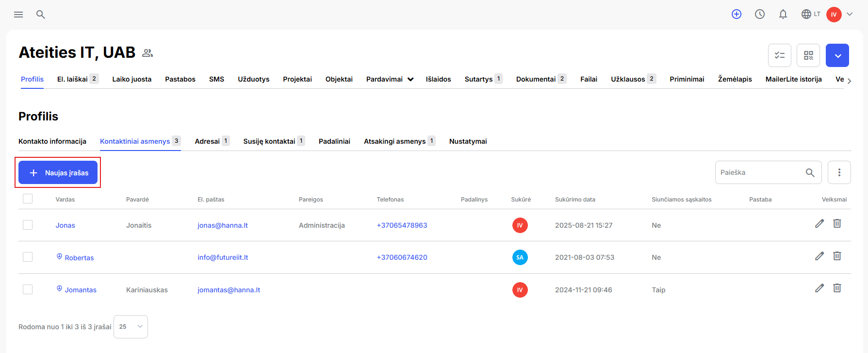The width and height of the screenshot is (868, 353).
Task: Email info@futureiit.lt link
Action: point(223,257)
